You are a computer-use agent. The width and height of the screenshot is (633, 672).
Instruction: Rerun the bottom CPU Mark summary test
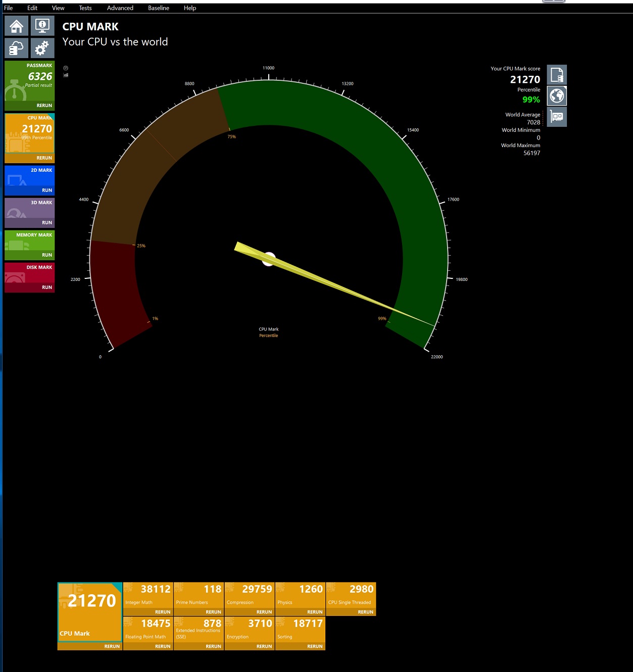point(90,646)
